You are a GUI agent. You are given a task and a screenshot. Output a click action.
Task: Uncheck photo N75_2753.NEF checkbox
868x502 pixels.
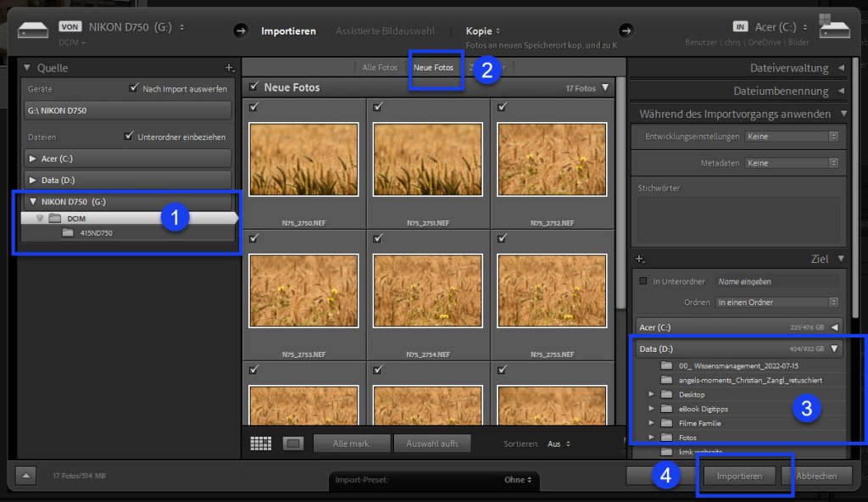point(253,237)
